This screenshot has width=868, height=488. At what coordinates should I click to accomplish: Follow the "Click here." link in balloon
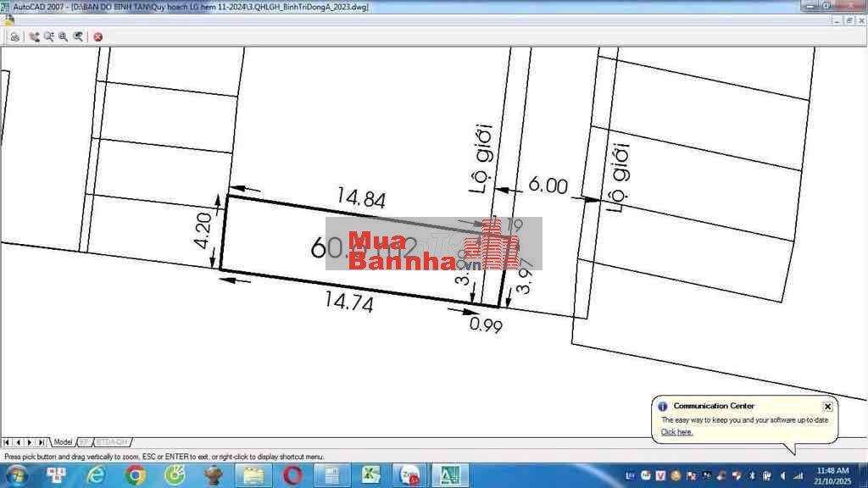coord(676,432)
